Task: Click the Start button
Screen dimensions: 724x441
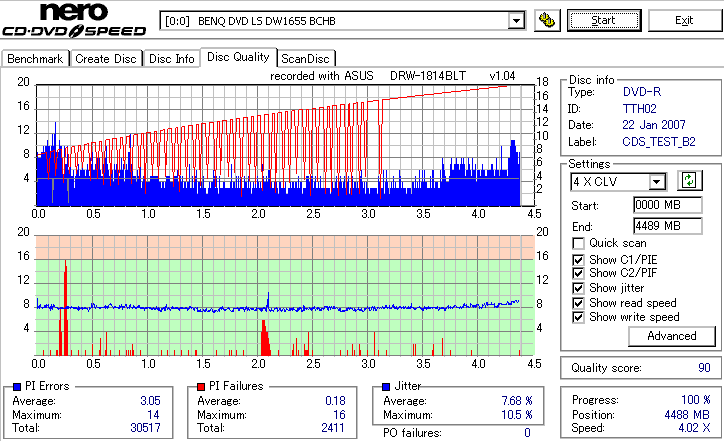Action: (x=604, y=20)
